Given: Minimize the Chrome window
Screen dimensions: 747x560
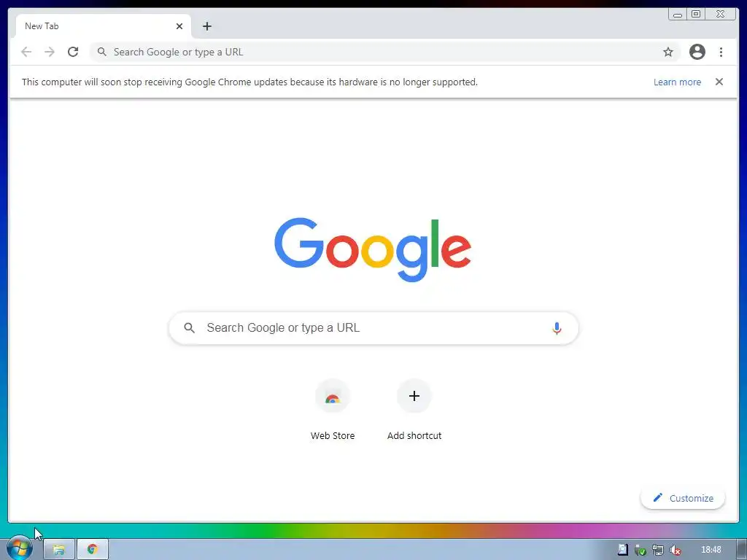Looking at the screenshot, I should click(x=678, y=15).
